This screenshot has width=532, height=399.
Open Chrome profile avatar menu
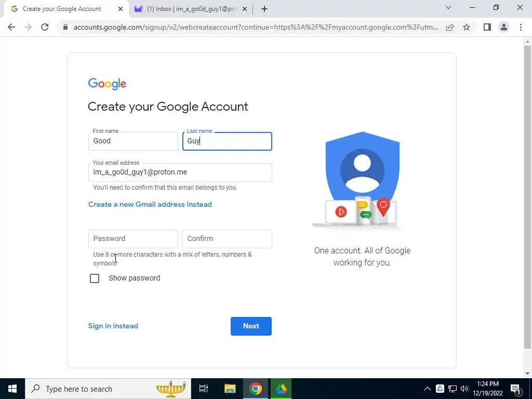504,27
